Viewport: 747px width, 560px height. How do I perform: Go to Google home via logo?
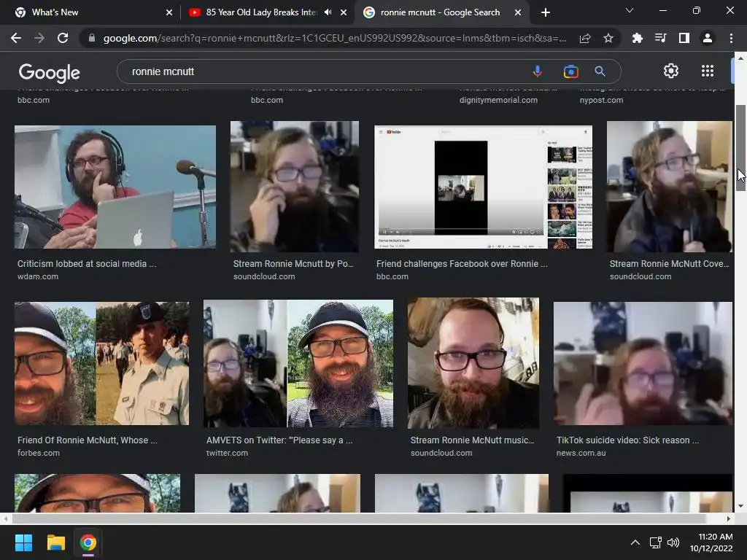[x=50, y=72]
